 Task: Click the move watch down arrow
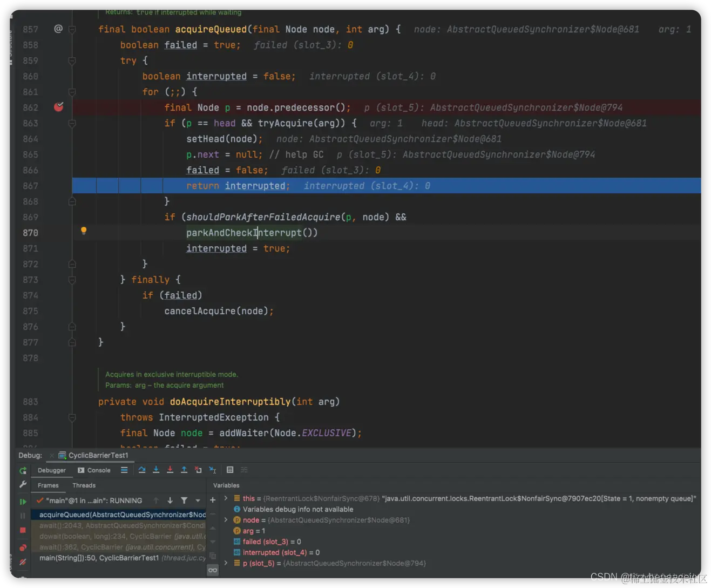tap(213, 542)
